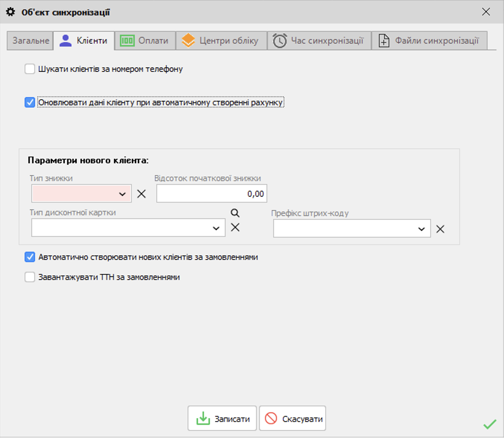
Task: Enable Шукати клієнтів за номером телефону
Action: coord(30,69)
